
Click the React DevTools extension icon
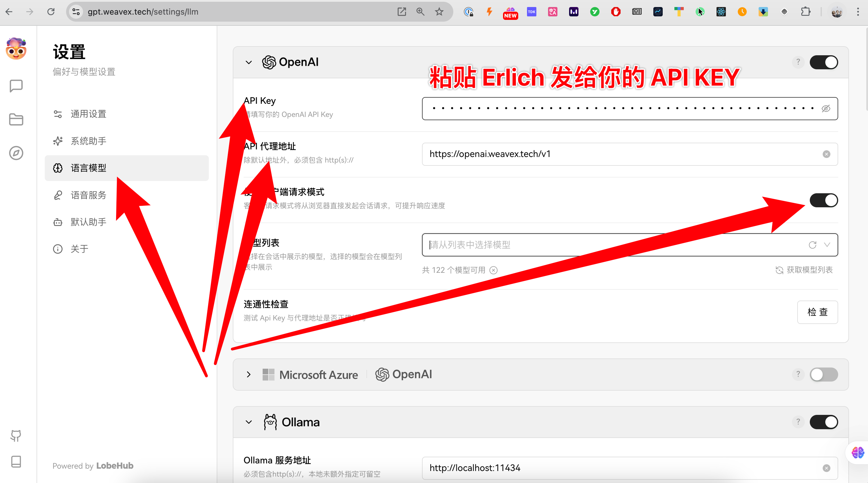tap(721, 12)
